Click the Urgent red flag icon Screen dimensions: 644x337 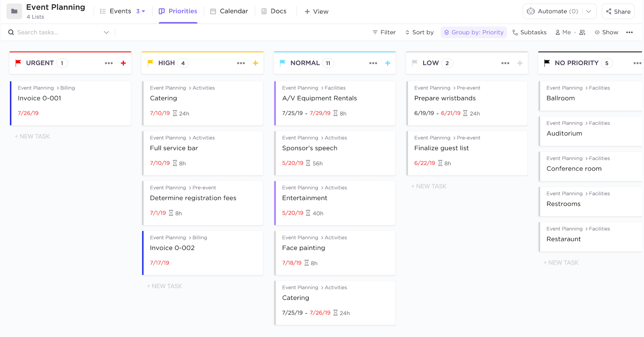[18, 63]
